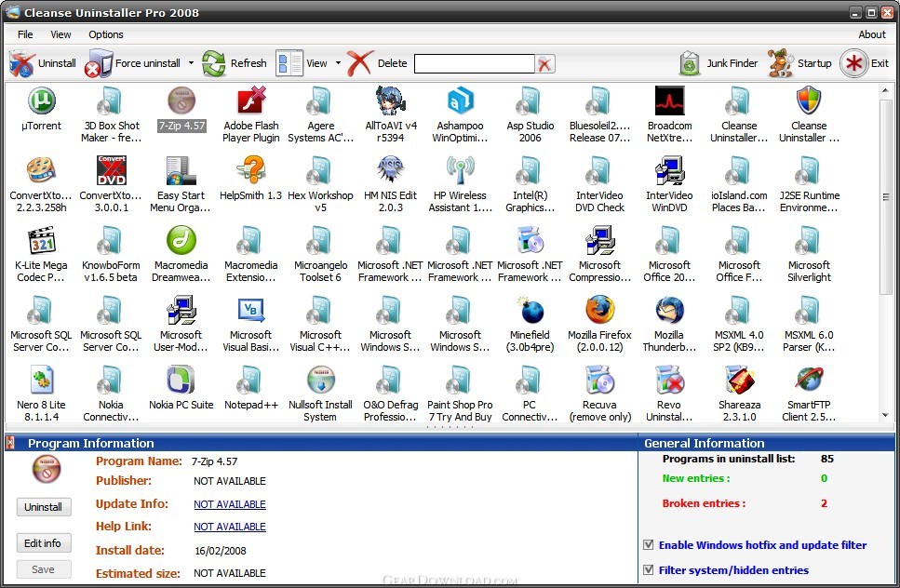Select the Nero 8 Lite icon
The height and width of the screenshot is (588, 900).
coord(41,380)
